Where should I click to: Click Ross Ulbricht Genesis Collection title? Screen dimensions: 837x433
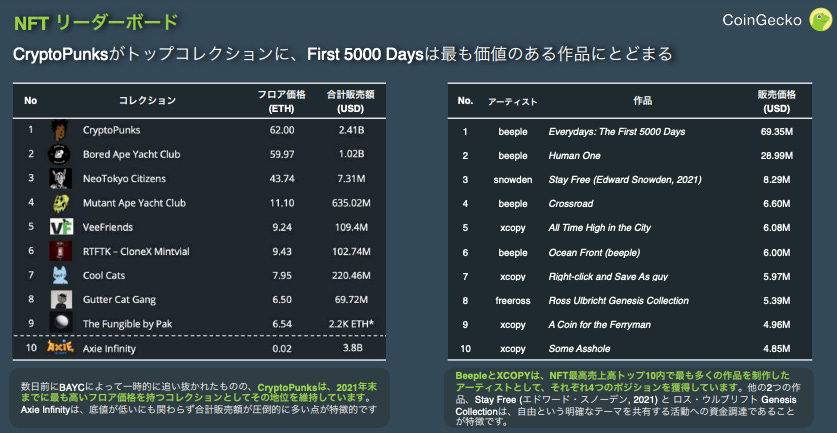click(x=618, y=301)
